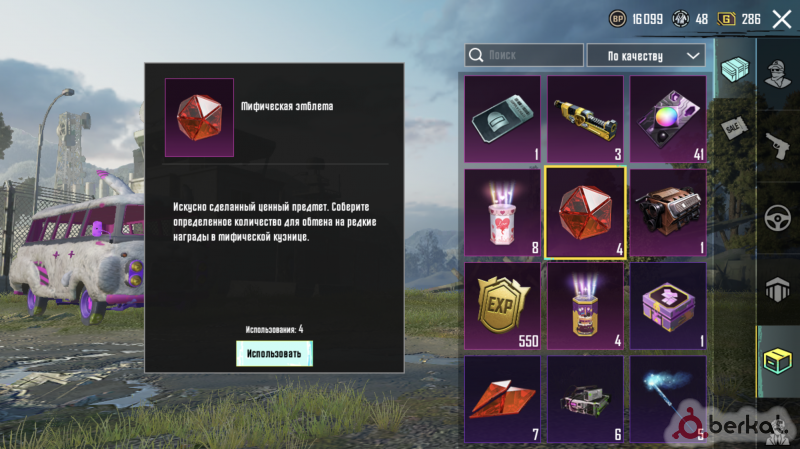Click the BP currency coin icon

click(617, 19)
